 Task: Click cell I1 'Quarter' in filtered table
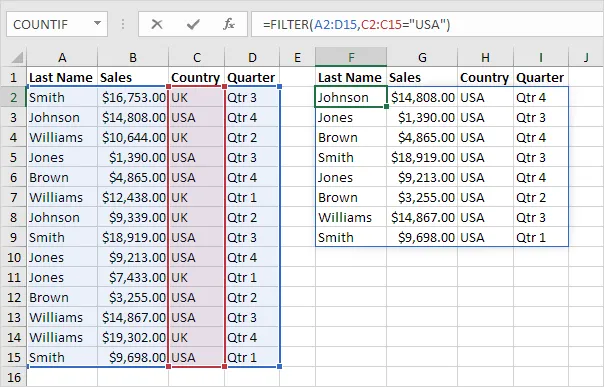(541, 77)
